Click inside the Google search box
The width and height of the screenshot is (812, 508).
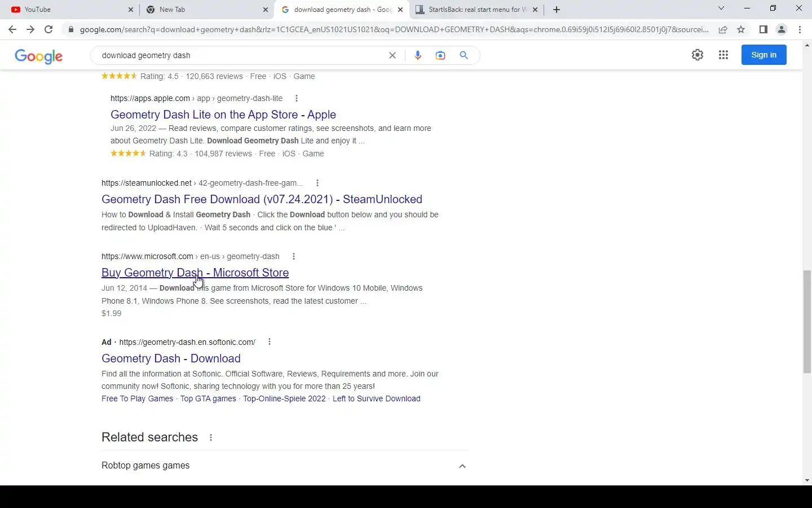tap(242, 55)
